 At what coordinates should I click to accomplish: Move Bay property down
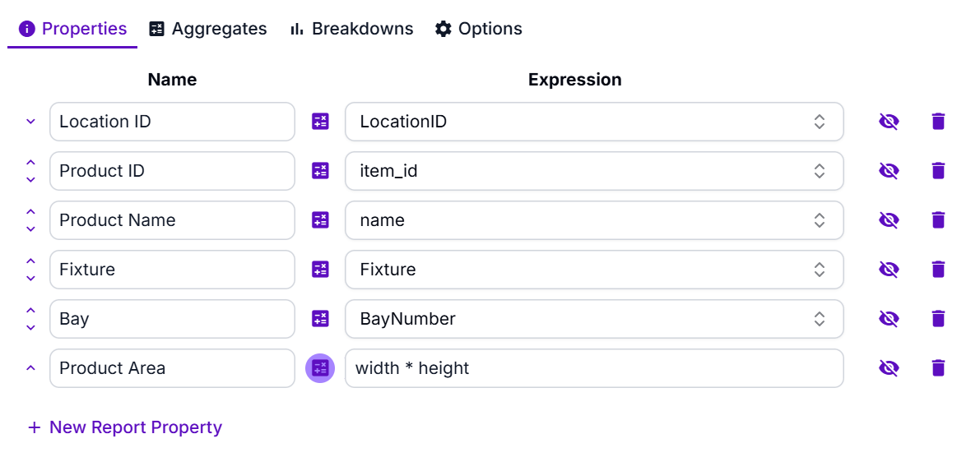point(30,328)
